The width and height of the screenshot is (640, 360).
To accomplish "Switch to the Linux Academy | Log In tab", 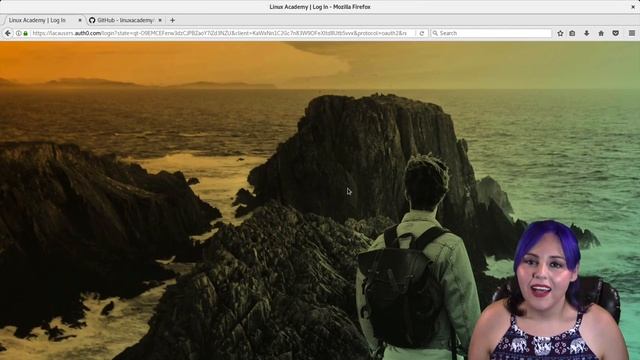I will coord(43,20).
